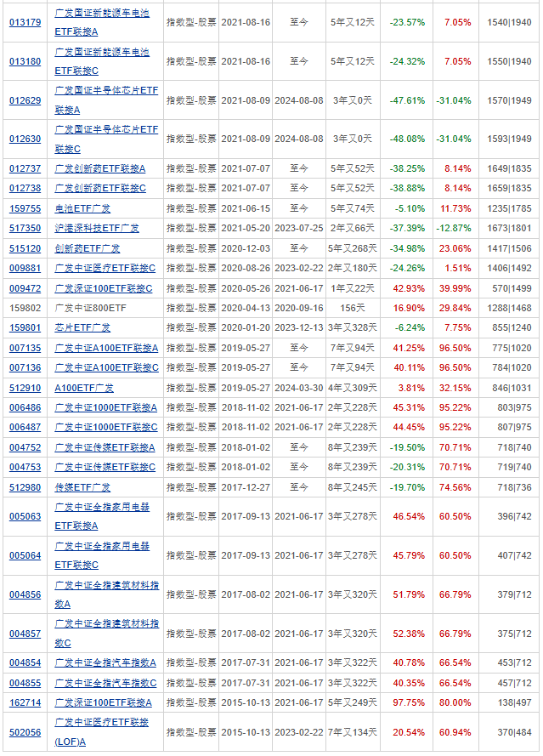Click start date 2021-06-15
543x756 pixels.
click(x=246, y=208)
